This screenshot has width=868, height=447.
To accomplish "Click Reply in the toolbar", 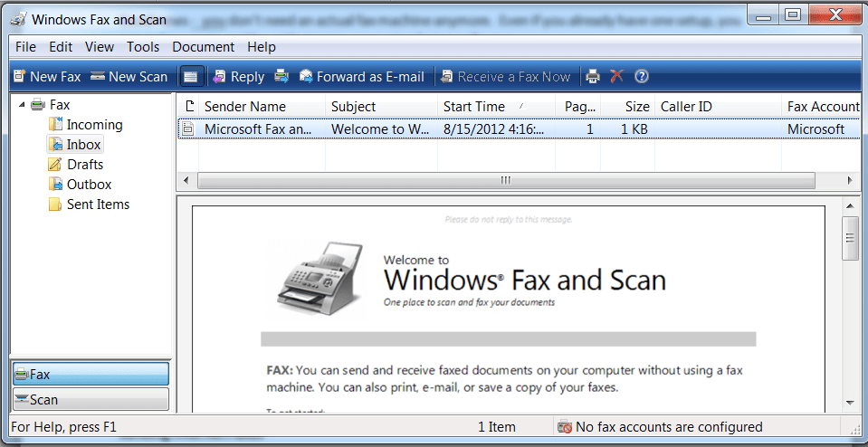I will tap(239, 76).
